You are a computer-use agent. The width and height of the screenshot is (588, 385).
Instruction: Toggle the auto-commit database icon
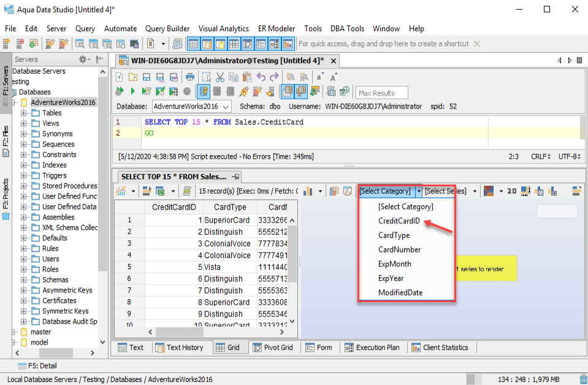pos(204,91)
